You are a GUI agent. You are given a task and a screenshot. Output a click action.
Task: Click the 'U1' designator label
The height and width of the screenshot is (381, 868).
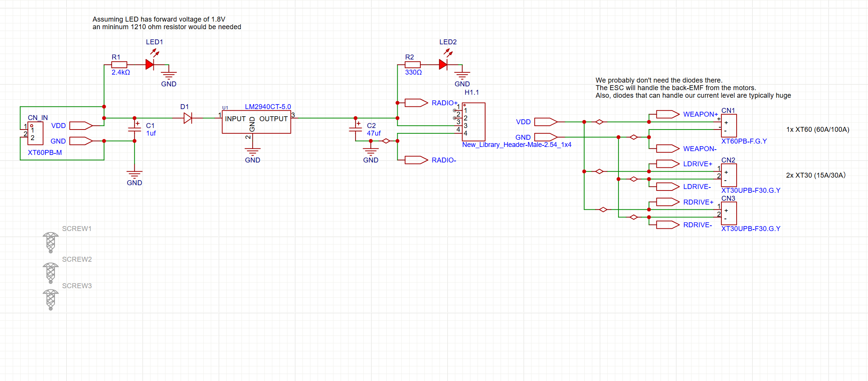(x=225, y=108)
